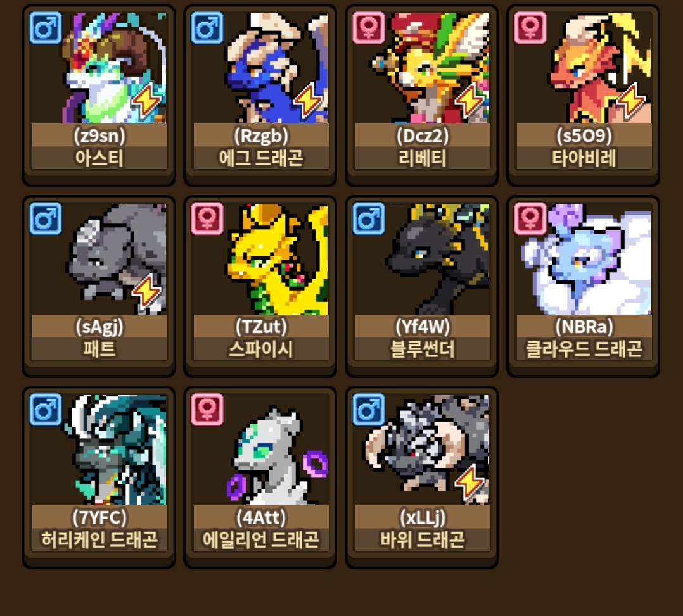The width and height of the screenshot is (683, 616).
Task: Click the lightning badge on 에그 드래곤
Action: click(309, 101)
